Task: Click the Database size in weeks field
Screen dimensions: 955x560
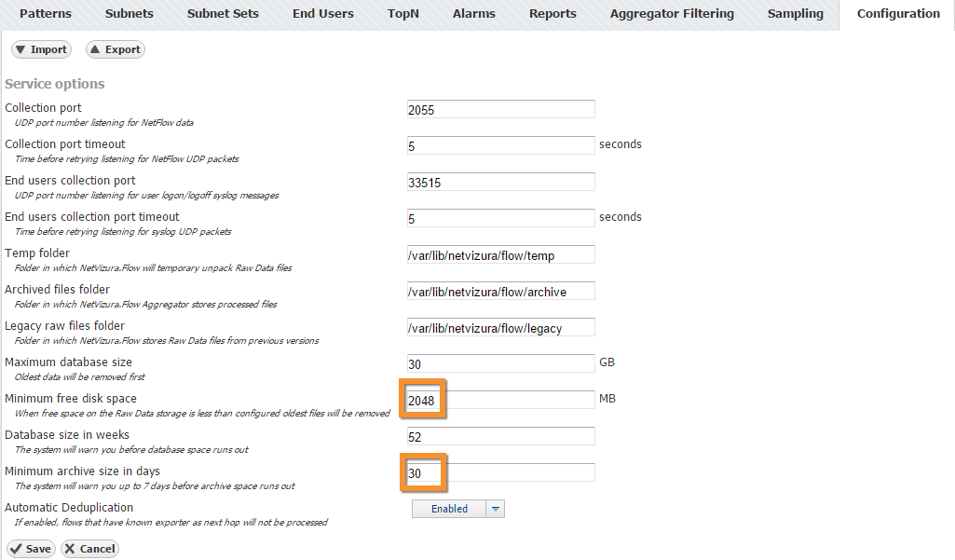Action: click(x=500, y=436)
